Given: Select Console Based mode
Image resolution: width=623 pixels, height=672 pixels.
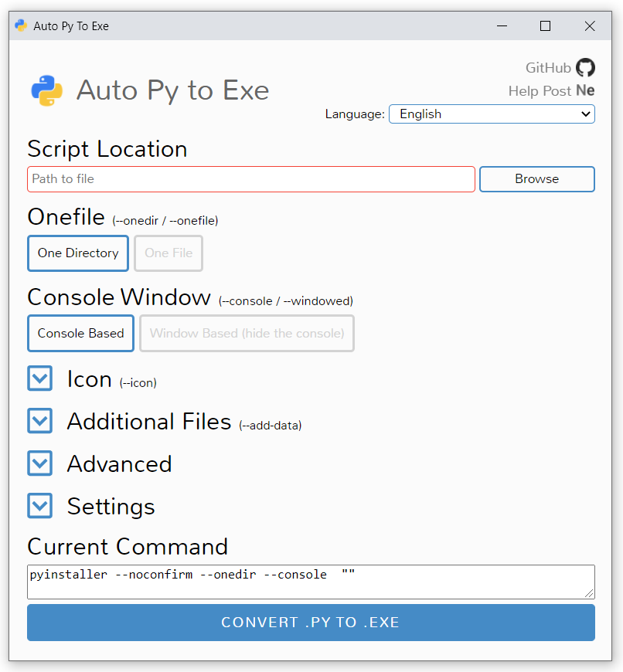Looking at the screenshot, I should point(80,333).
